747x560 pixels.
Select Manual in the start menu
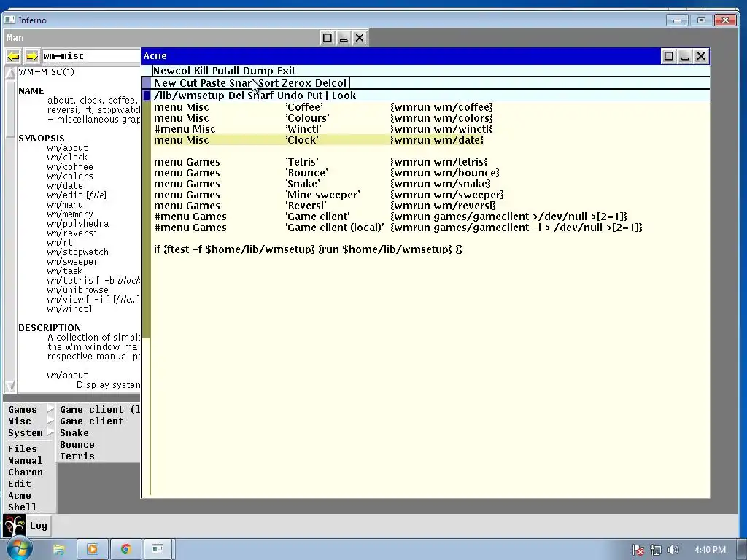pos(30,461)
